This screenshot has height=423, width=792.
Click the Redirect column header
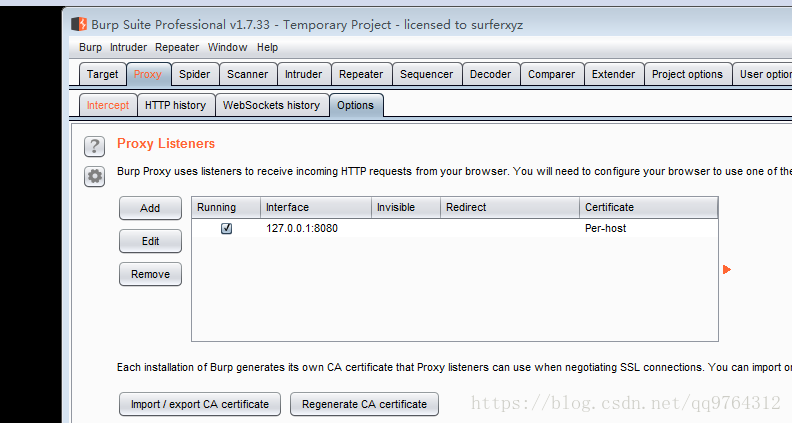510,207
